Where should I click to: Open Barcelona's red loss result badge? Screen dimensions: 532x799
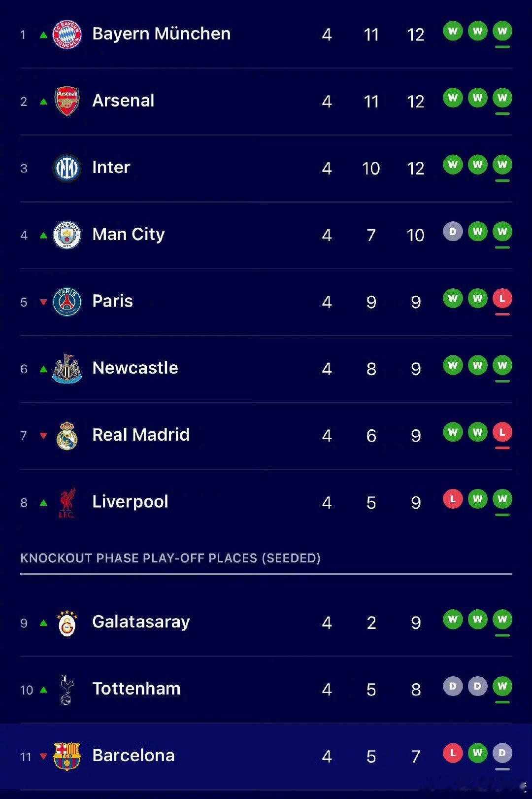pyautogui.click(x=453, y=753)
